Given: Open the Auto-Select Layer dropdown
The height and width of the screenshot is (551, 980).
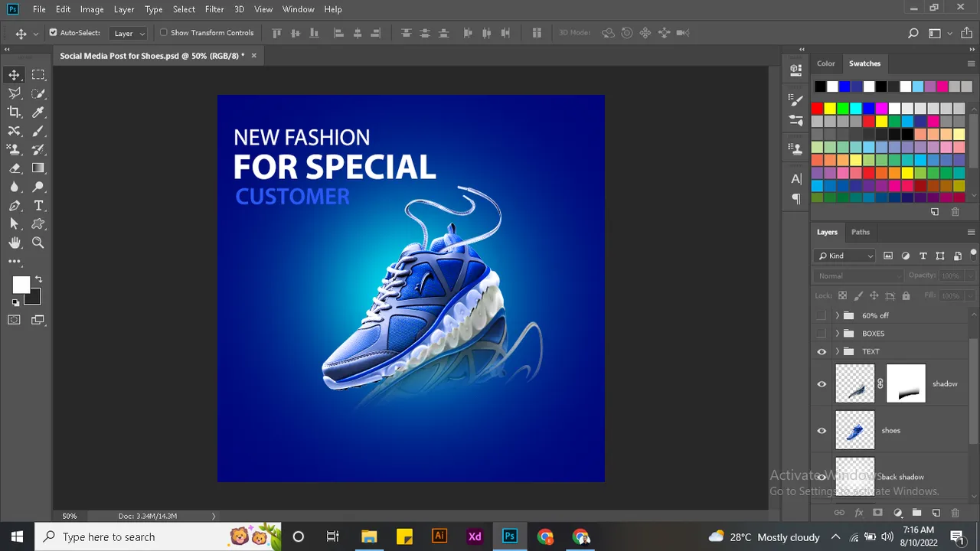Looking at the screenshot, I should click(x=129, y=33).
